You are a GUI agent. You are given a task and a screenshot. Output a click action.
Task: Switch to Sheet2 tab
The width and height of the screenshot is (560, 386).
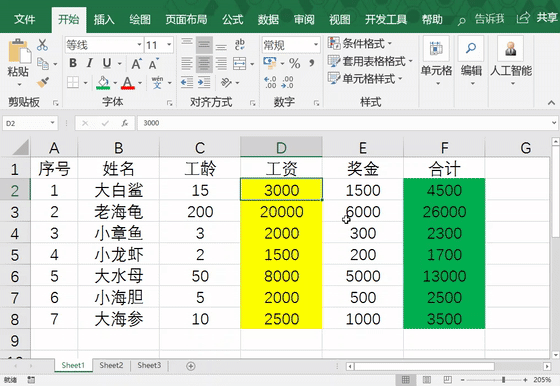111,365
